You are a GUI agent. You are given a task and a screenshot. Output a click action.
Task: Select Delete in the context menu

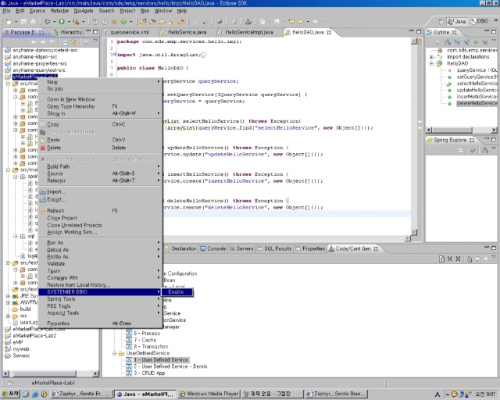[100, 148]
